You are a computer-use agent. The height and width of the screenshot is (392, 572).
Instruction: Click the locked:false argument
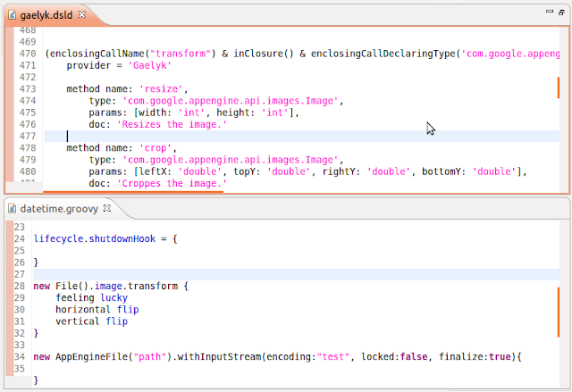(x=394, y=356)
